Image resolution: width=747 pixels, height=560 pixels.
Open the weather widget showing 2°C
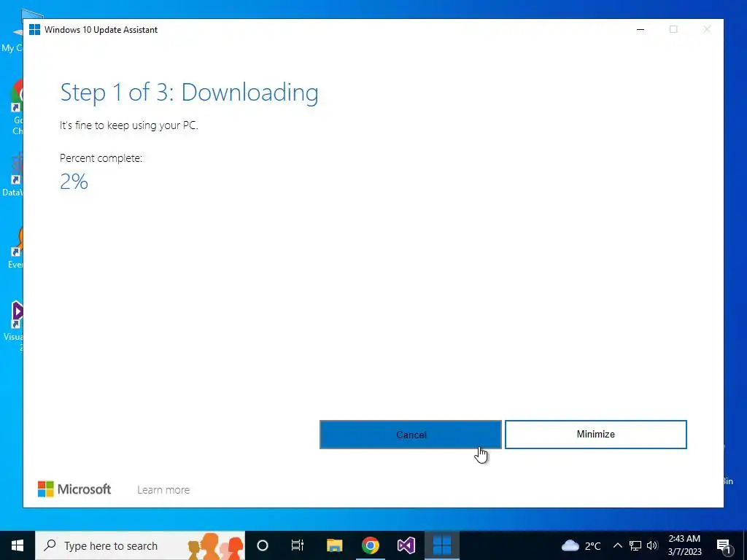[581, 545]
